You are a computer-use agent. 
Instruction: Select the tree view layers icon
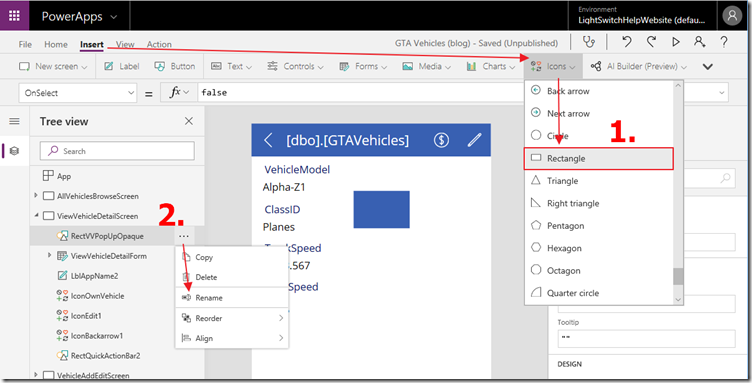pos(14,151)
